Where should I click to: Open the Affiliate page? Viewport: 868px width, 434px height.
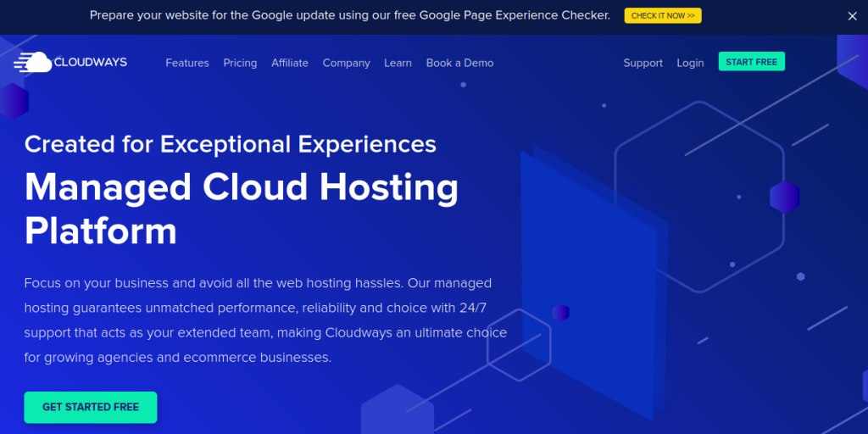click(x=290, y=63)
